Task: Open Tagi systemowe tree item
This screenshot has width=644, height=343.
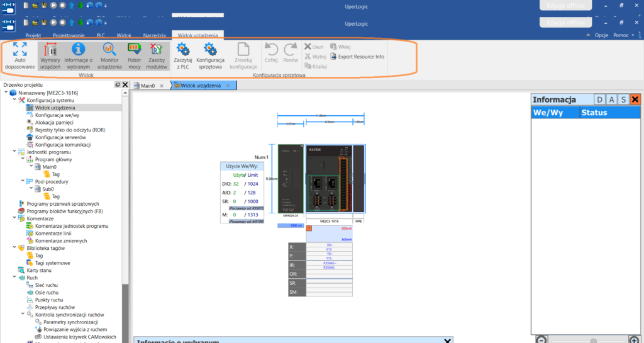Action: tap(53, 263)
